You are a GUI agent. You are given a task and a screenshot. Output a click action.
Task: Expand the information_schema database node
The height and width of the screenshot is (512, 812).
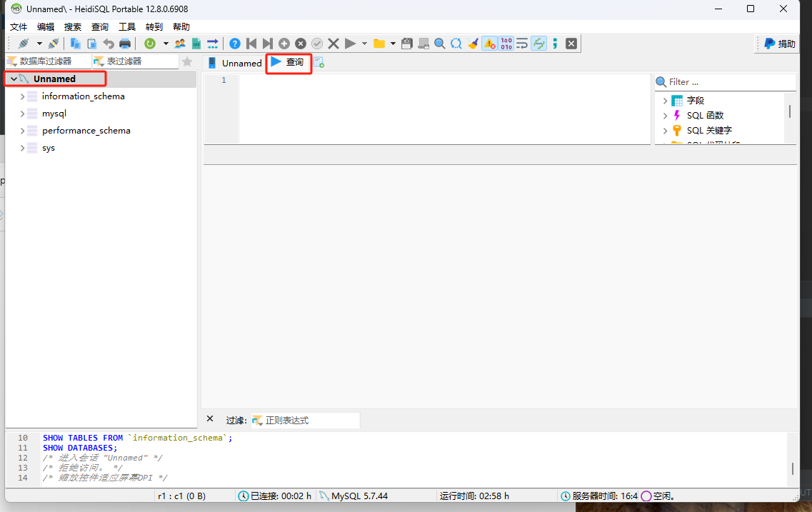[23, 96]
